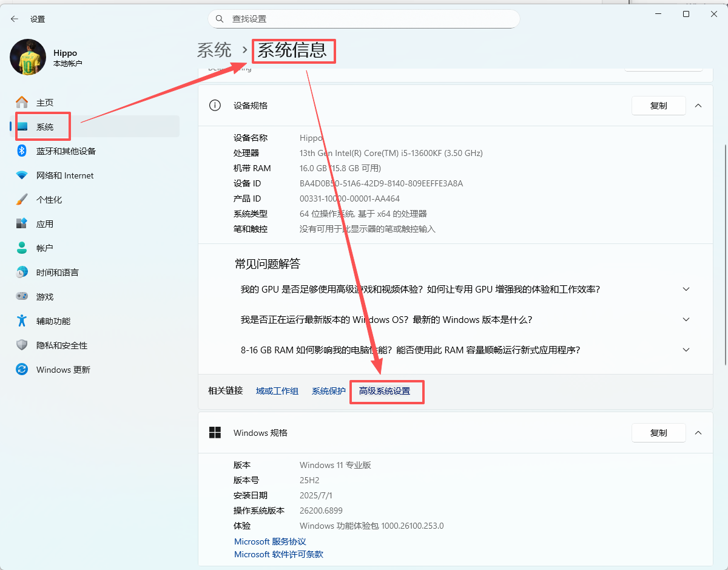Copy the 设备规格 details
728x570 pixels.
pos(659,106)
